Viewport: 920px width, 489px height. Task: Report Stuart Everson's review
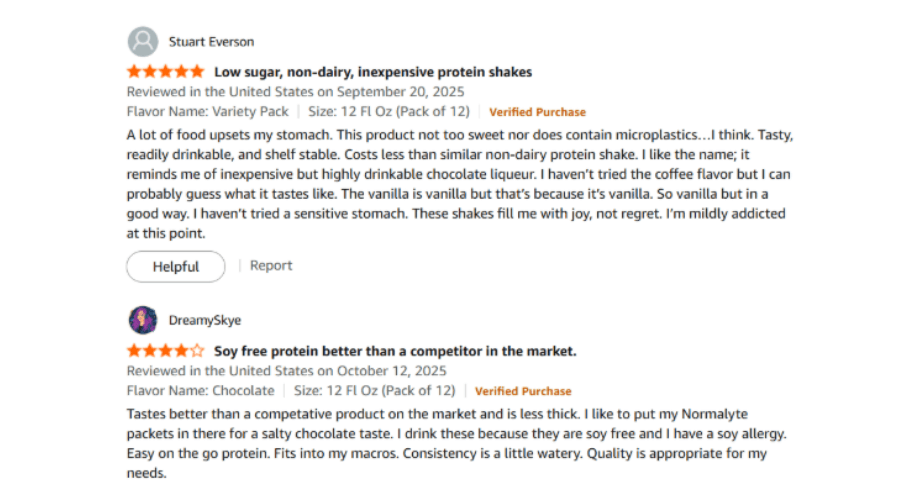pyautogui.click(x=271, y=266)
